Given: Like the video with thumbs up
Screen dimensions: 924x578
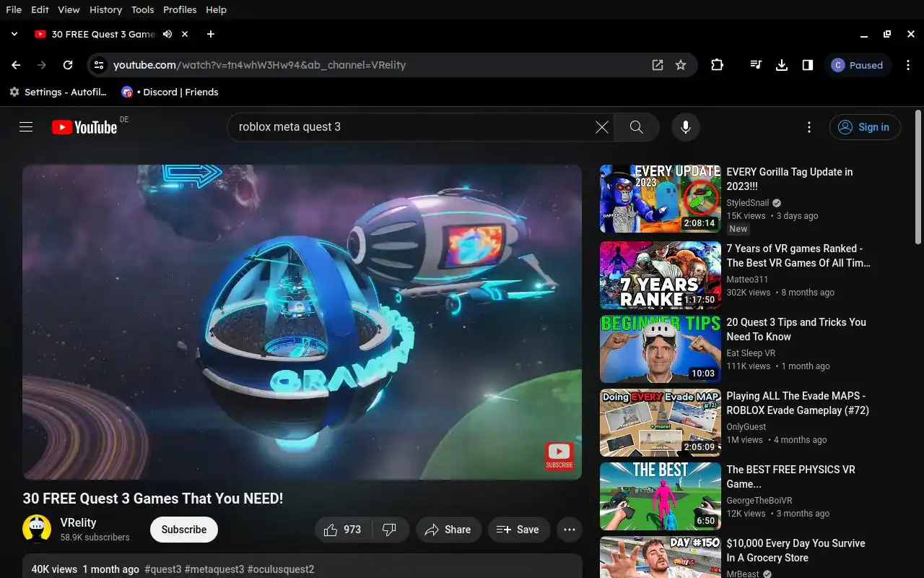Looking at the screenshot, I should pyautogui.click(x=344, y=530).
